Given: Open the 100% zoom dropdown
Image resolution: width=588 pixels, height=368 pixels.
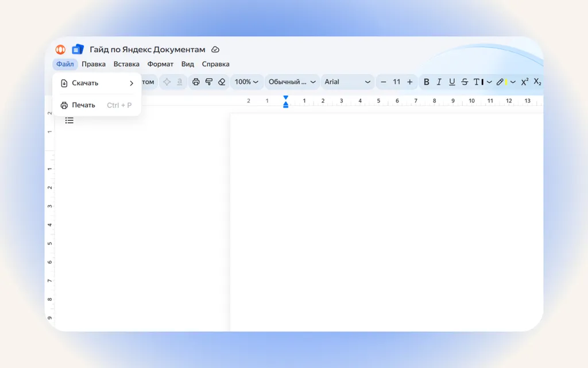Looking at the screenshot, I should pyautogui.click(x=246, y=82).
